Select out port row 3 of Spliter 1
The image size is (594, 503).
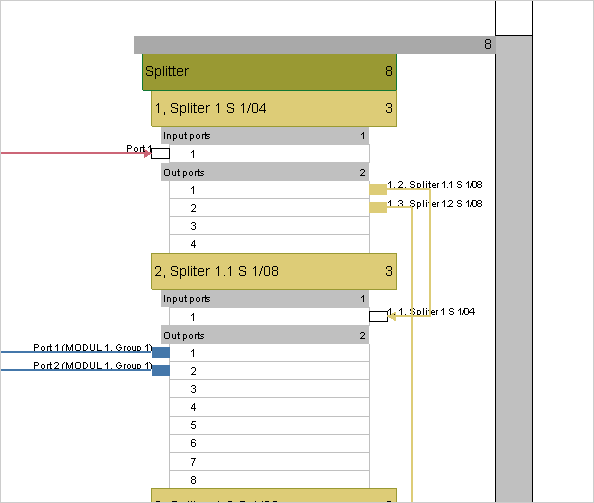point(269,226)
